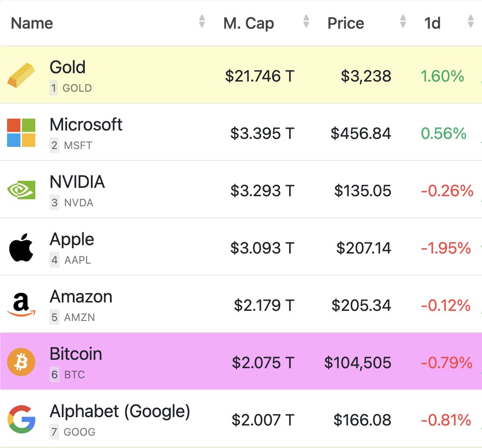Click Apple's -1.95% daily change
The image size is (482, 448).
click(446, 248)
